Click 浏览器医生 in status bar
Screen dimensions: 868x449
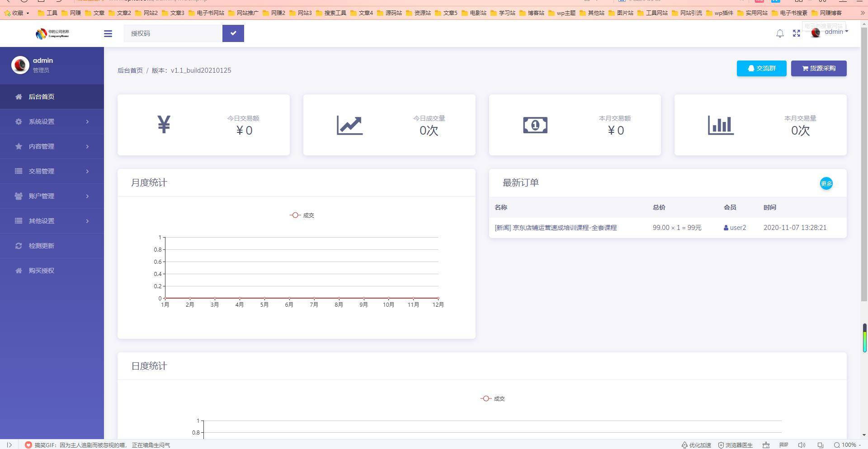coord(735,445)
